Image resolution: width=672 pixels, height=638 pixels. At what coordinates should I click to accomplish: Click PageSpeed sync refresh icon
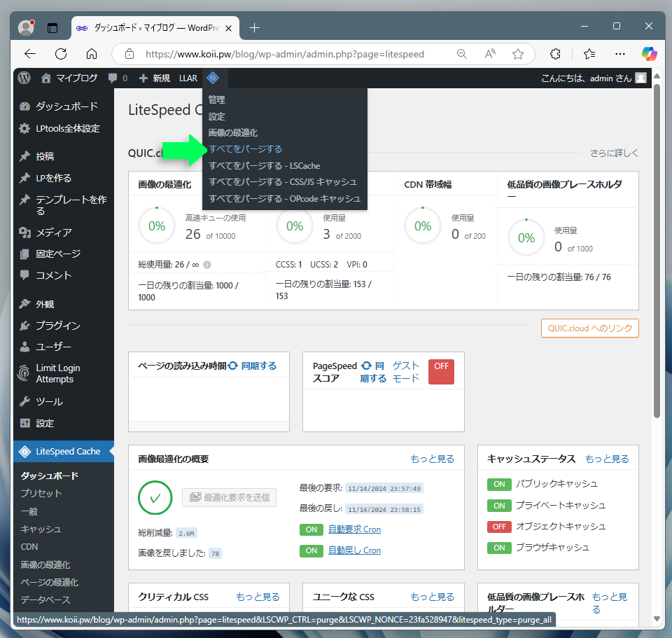pos(366,366)
